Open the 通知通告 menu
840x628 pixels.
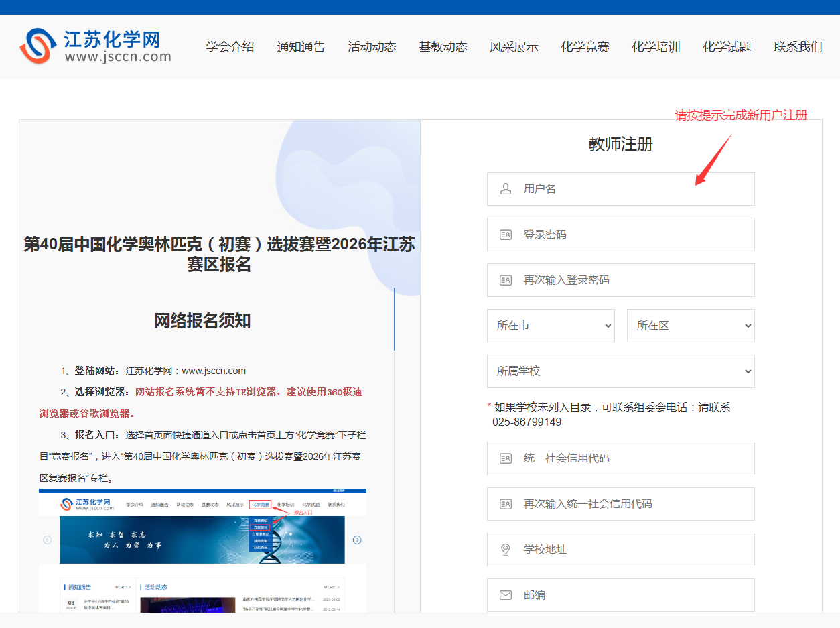click(301, 47)
